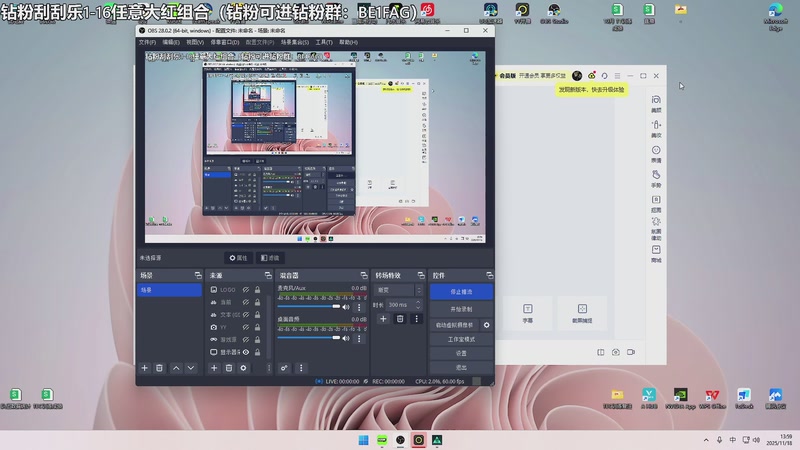Screen dimensions: 800x450
Task: Toggle visibility of LOGO source
Action: pyautogui.click(x=246, y=290)
